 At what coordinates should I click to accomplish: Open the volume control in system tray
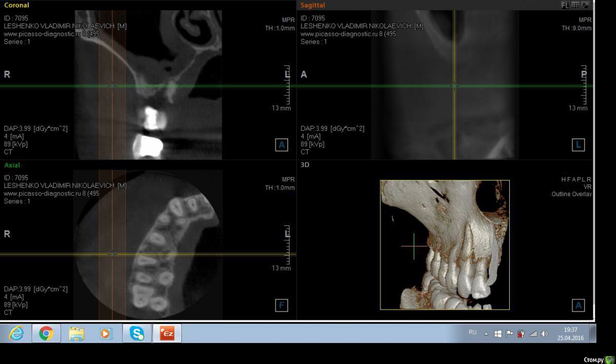click(545, 334)
